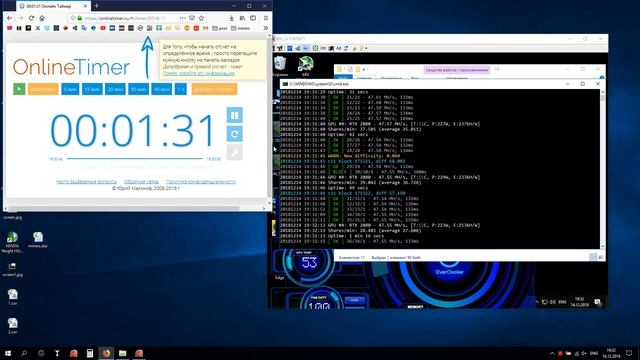Open the miners.xlsx desktop file
The image size is (640, 360).
click(38, 240)
